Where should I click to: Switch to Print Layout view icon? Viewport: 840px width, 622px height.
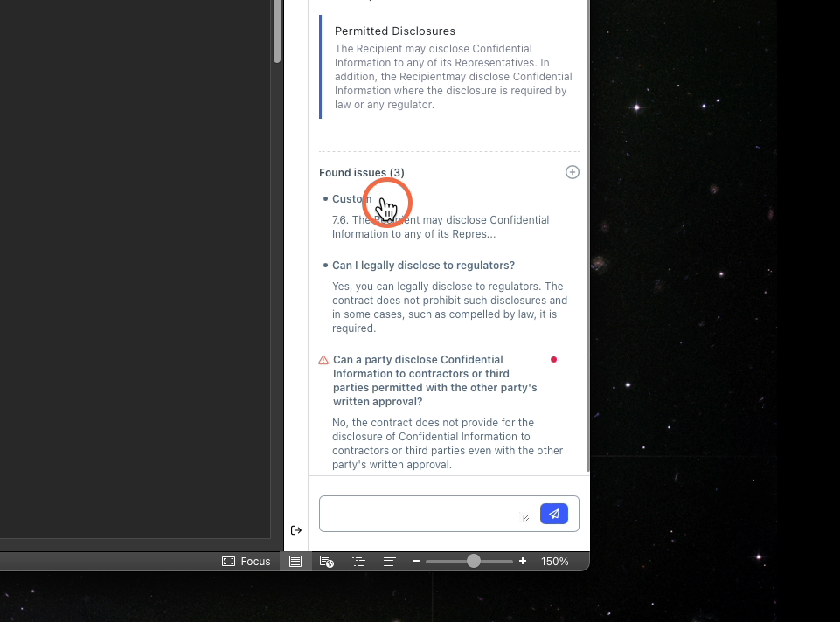click(x=295, y=562)
